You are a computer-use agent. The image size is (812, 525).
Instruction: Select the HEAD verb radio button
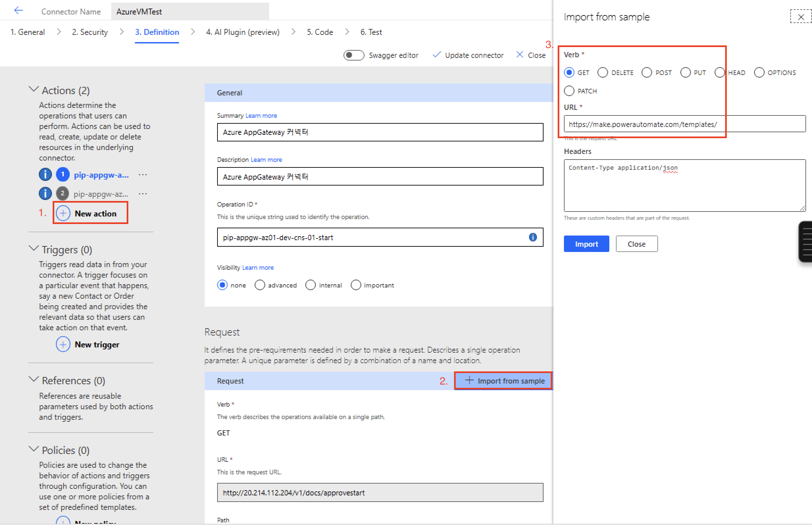click(x=719, y=73)
